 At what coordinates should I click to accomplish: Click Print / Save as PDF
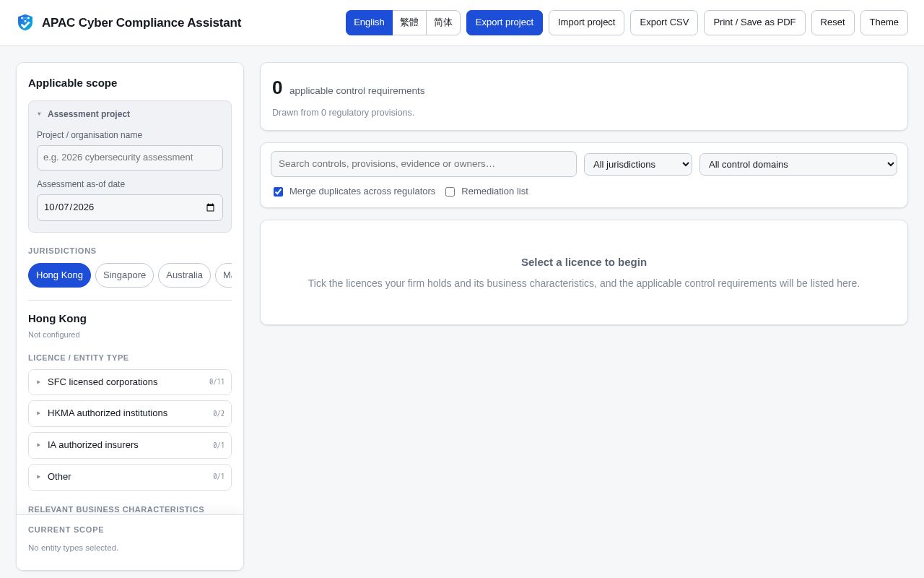[x=754, y=22]
